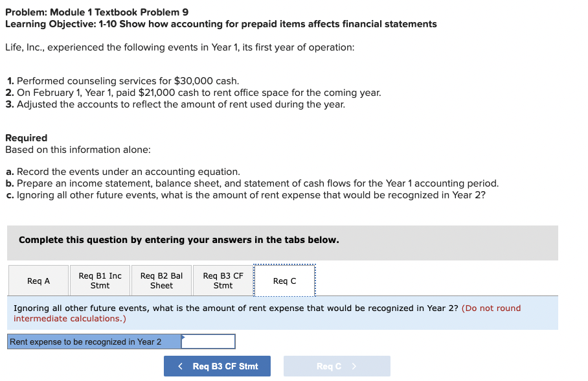The height and width of the screenshot is (381, 588).
Task: Click the rent expense answer input field
Action: tap(209, 341)
